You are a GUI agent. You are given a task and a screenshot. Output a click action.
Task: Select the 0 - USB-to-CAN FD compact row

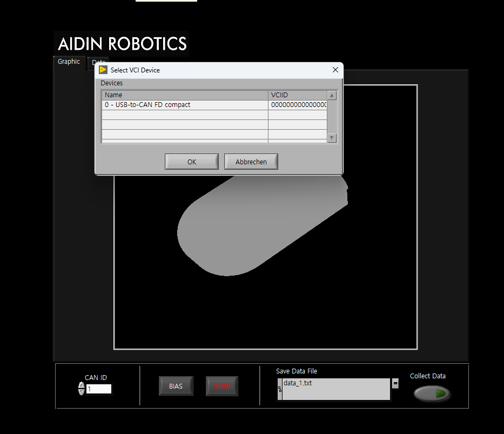tap(214, 105)
